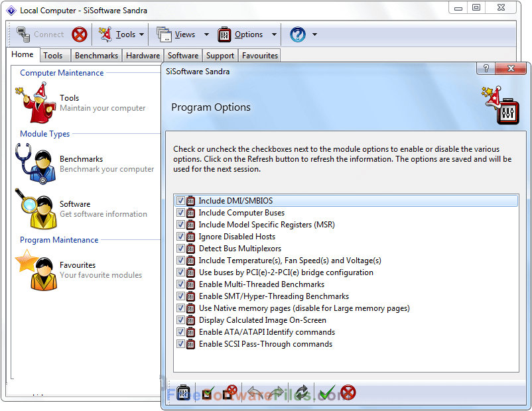Image resolution: width=532 pixels, height=411 pixels.
Task: Click the blue Help question mark icon
Action: tap(298, 34)
